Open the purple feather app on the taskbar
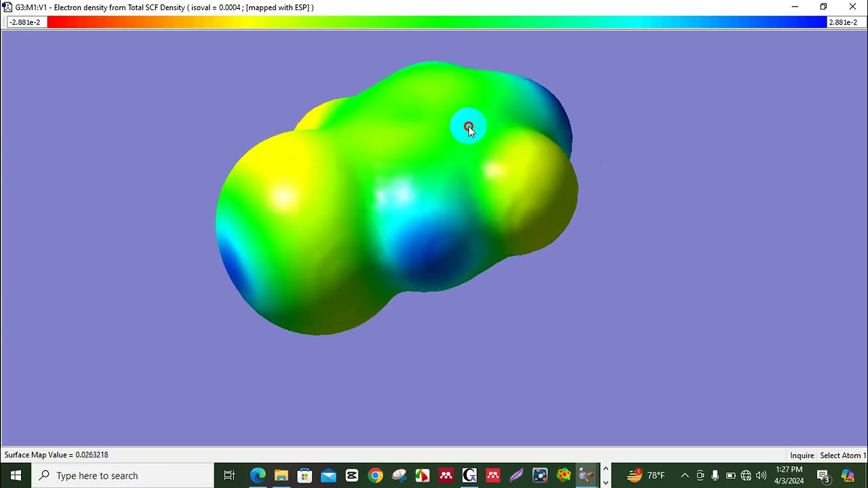This screenshot has width=868, height=488. coord(517,476)
